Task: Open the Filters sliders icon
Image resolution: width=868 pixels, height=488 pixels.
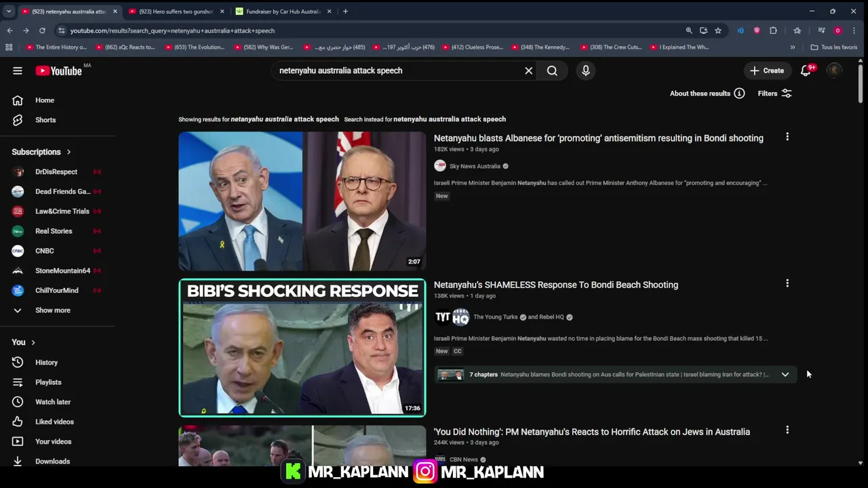Action: [x=787, y=94]
